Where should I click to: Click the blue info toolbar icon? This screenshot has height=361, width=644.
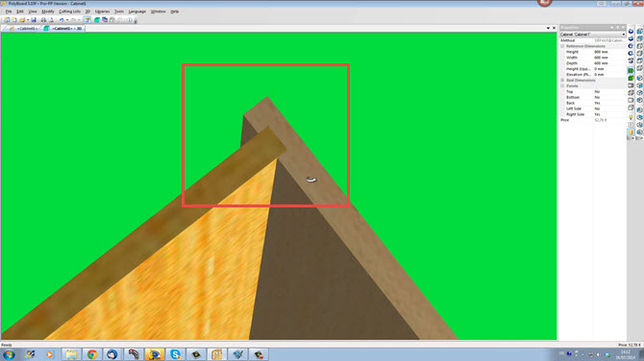click(x=130, y=20)
